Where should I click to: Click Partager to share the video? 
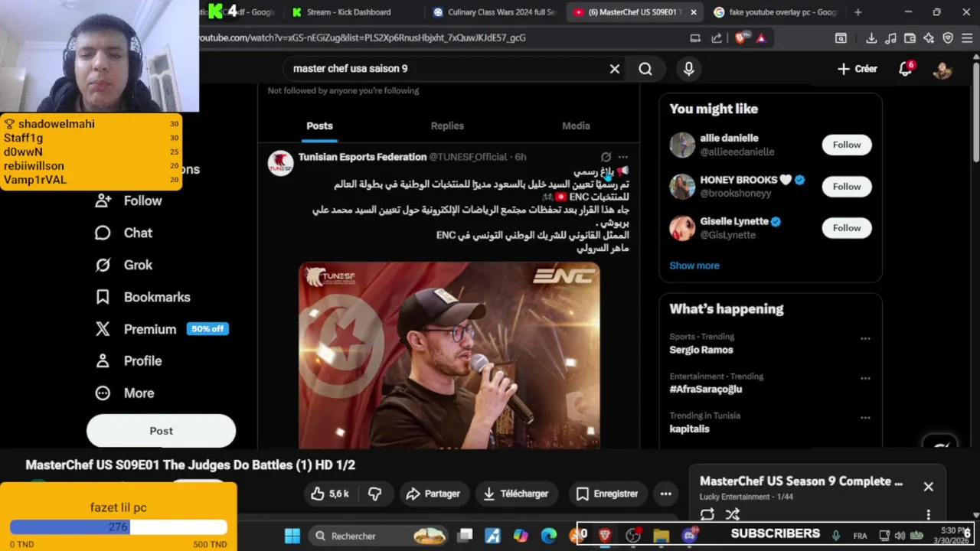pos(433,494)
